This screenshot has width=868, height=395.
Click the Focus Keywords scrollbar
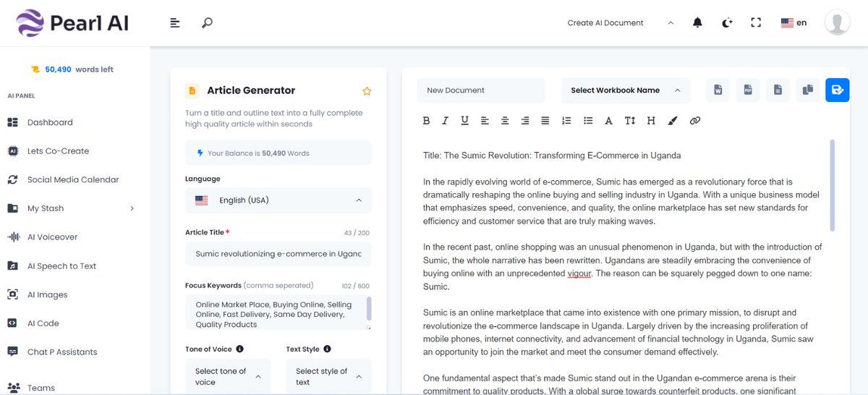tap(369, 308)
